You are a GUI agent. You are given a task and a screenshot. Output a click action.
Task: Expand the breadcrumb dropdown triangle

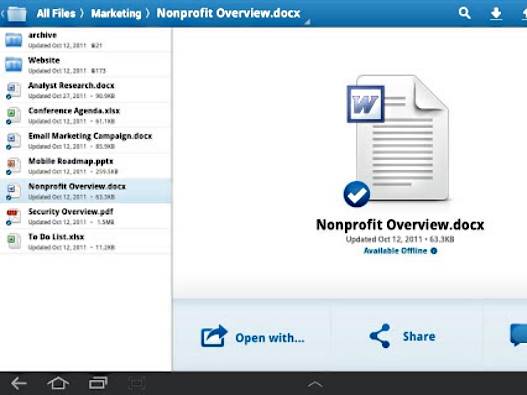(307, 22)
